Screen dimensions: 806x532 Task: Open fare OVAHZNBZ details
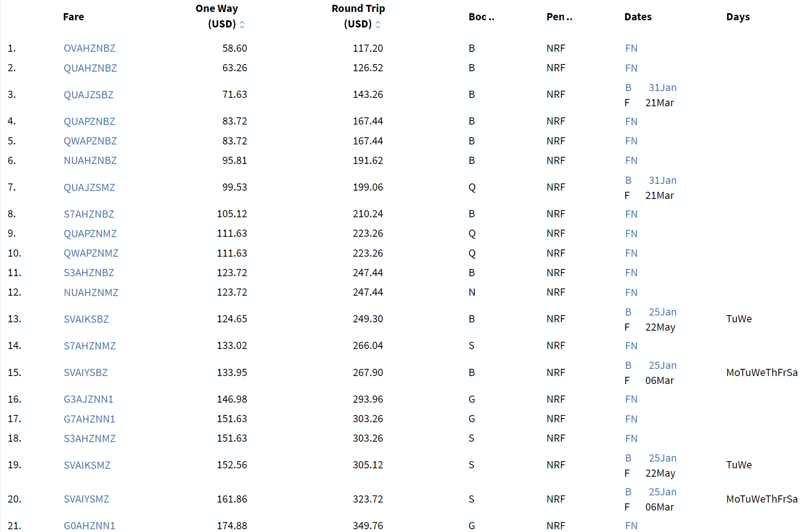point(90,49)
